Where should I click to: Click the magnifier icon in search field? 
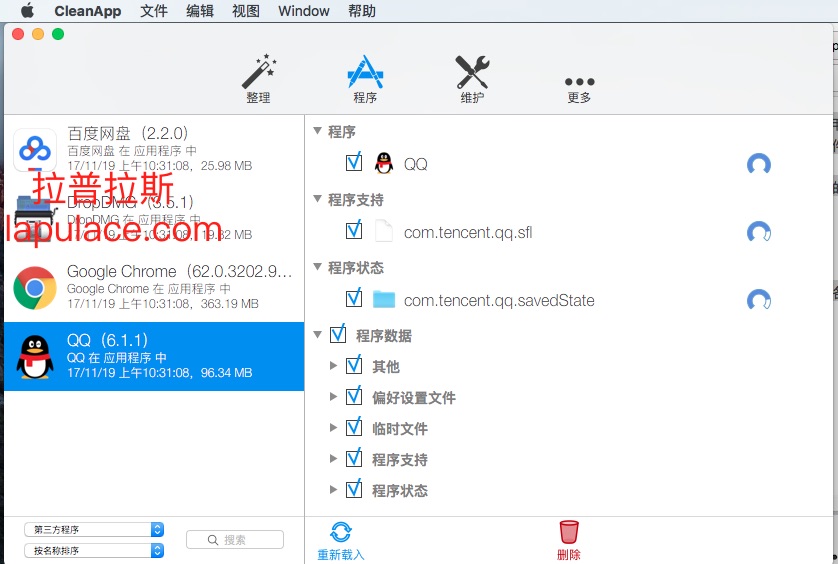point(213,540)
